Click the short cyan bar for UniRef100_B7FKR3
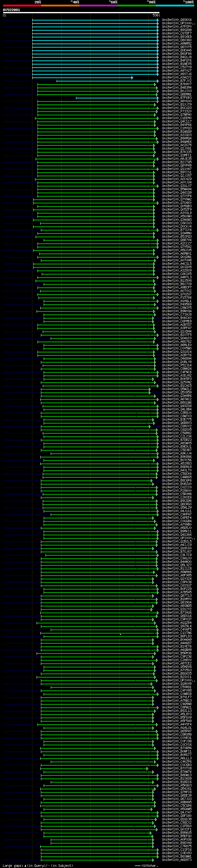 pos(117,98)
